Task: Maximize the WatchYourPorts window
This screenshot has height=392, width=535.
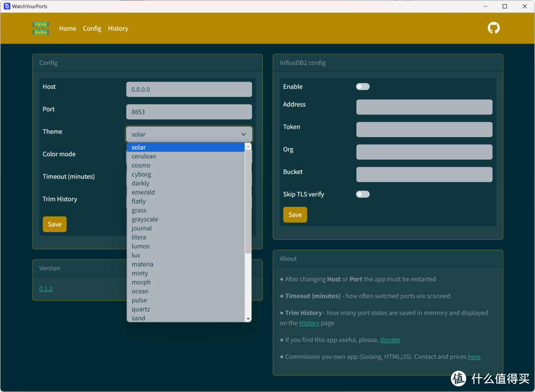Action: click(x=504, y=6)
